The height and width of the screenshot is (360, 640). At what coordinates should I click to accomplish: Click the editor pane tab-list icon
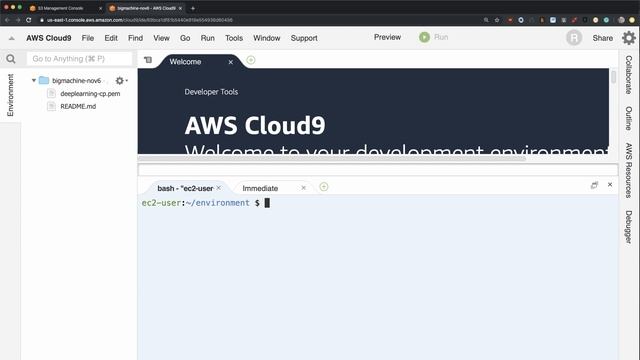(148, 60)
